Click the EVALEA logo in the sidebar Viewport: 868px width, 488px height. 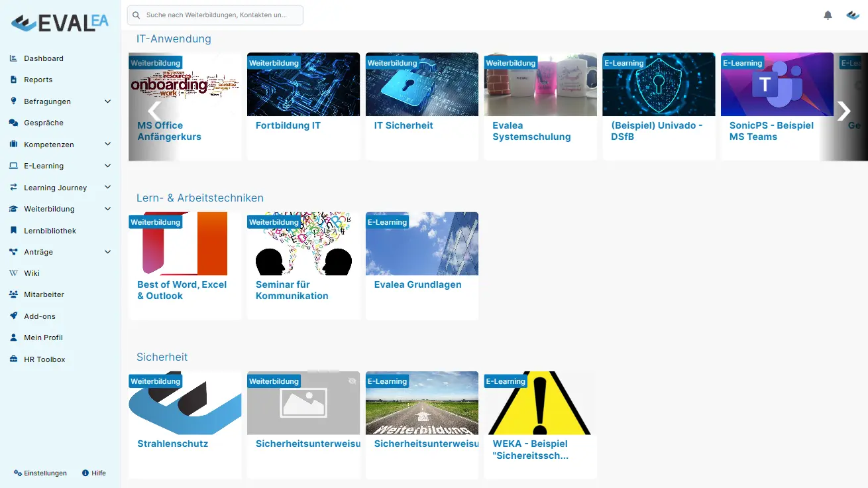coord(60,23)
